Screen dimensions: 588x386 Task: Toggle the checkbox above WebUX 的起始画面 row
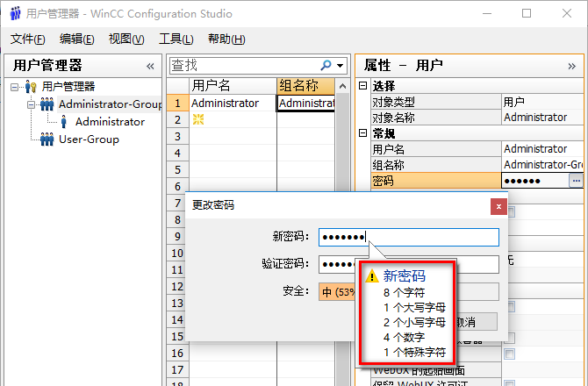510,354
